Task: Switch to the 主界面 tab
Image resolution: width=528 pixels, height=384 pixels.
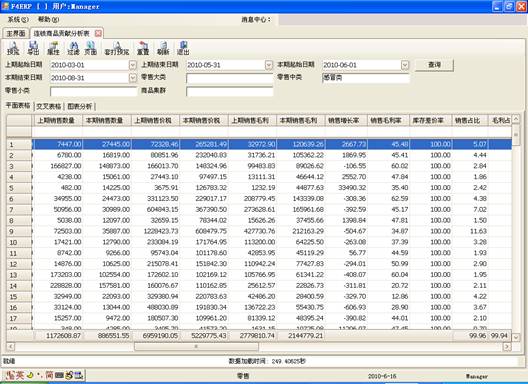Action: coord(16,33)
